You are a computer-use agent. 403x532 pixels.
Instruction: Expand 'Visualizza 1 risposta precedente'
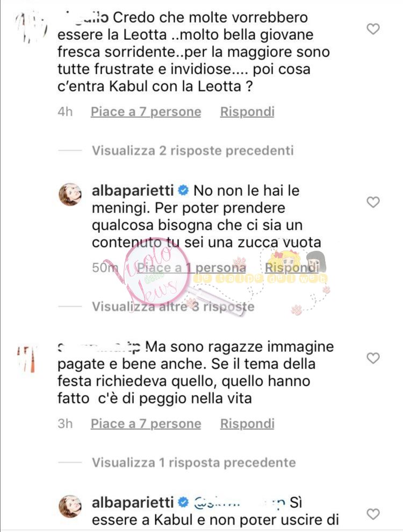[x=193, y=463]
